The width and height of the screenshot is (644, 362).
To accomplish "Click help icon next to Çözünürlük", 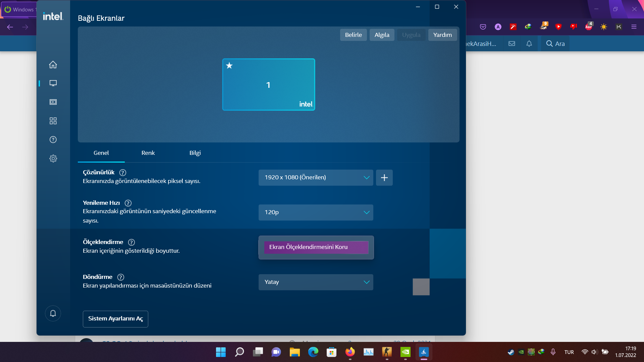I will click(123, 173).
